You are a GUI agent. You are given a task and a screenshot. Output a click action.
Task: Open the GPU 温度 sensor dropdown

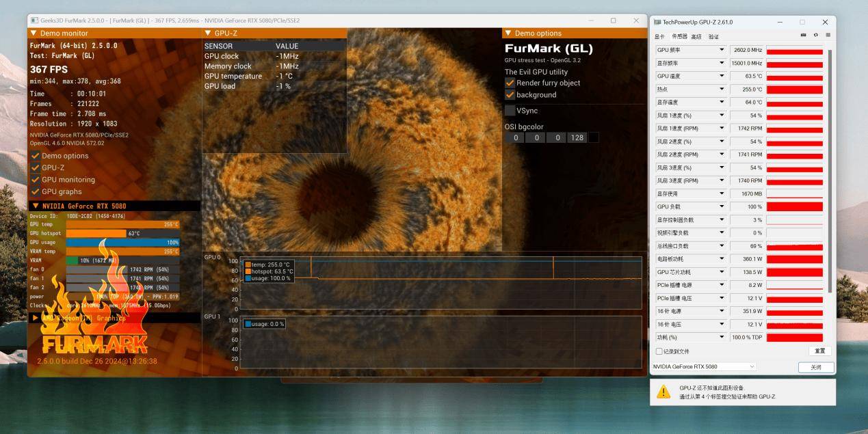point(722,76)
